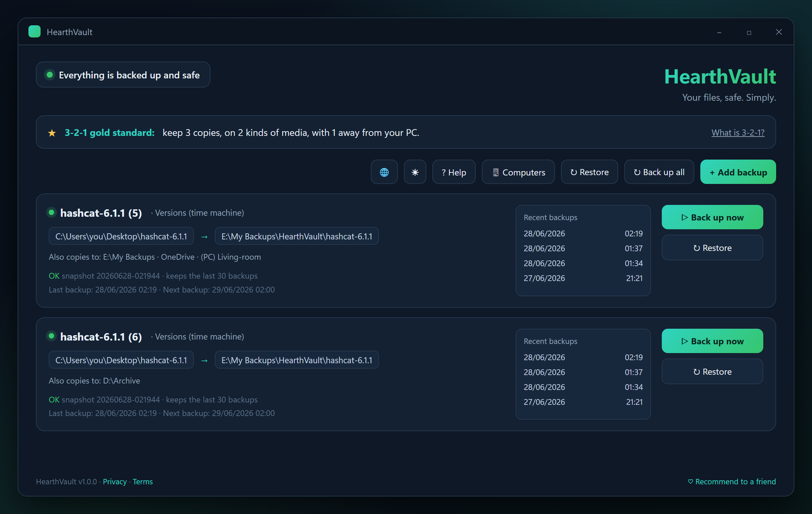The image size is (812, 514).
Task: Open the Privacy link
Action: [x=115, y=482]
